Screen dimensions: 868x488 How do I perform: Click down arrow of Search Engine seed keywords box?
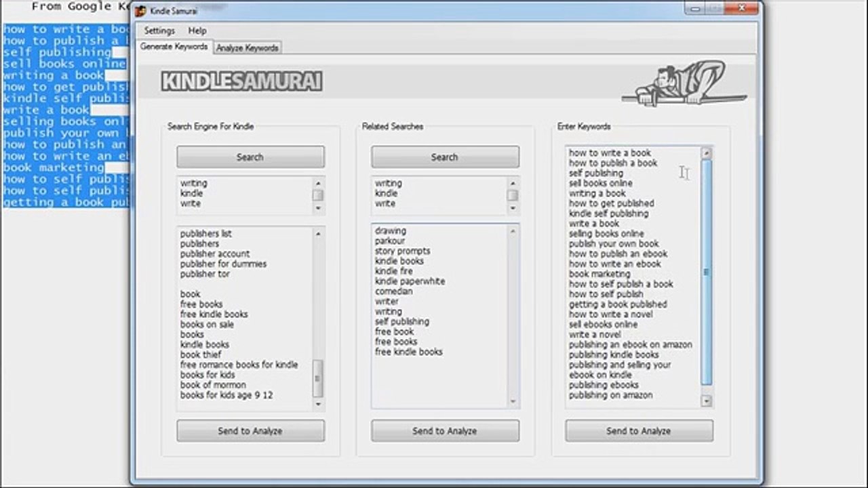click(x=318, y=208)
